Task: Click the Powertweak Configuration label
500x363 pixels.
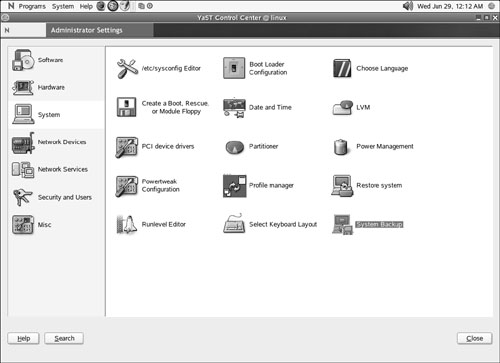Action: pyautogui.click(x=161, y=185)
